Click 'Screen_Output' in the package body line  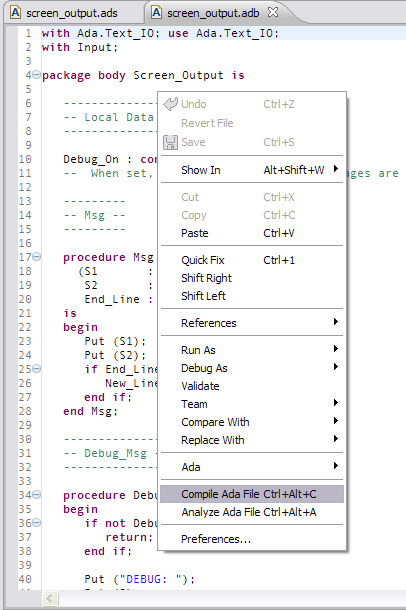[x=178, y=75]
